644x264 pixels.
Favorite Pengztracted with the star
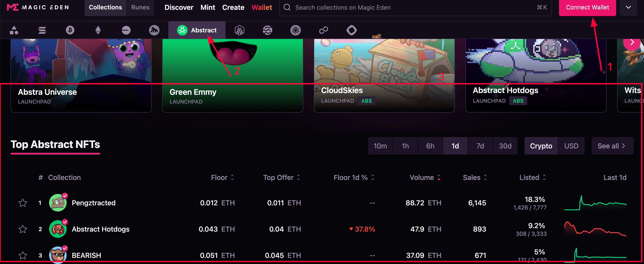pos(23,203)
